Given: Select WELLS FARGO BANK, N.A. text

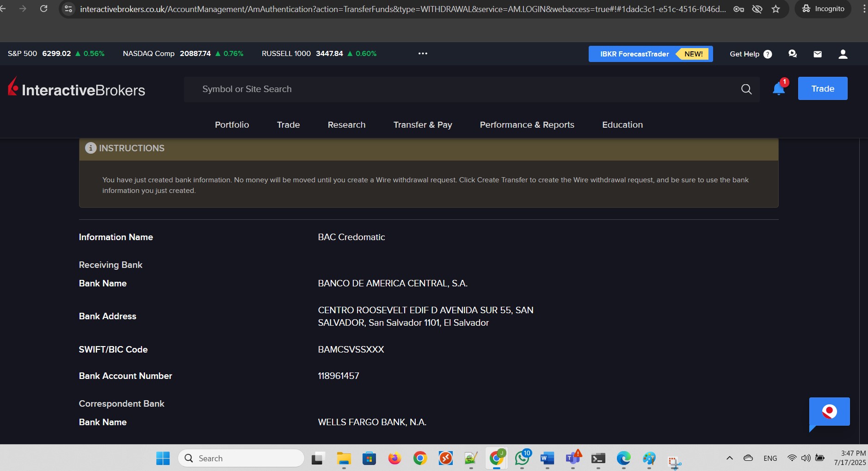Looking at the screenshot, I should 372,422.
